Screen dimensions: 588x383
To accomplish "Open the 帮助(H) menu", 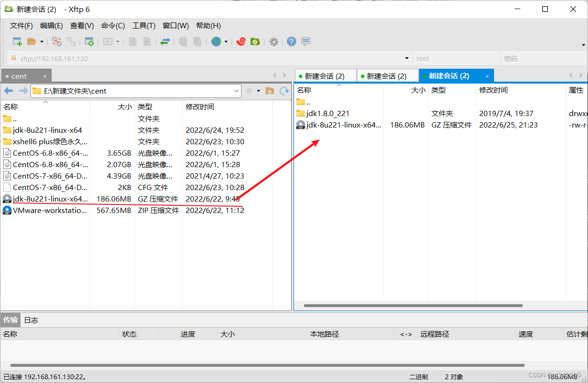I will [209, 26].
